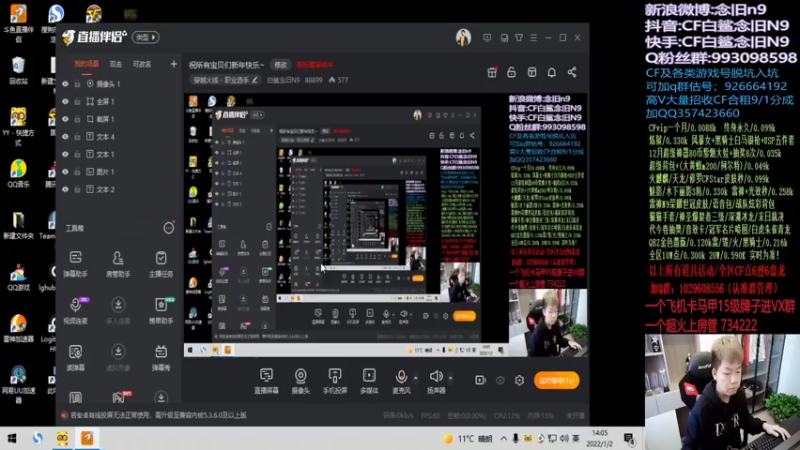Open the 主播任务 tool

pyautogui.click(x=161, y=264)
